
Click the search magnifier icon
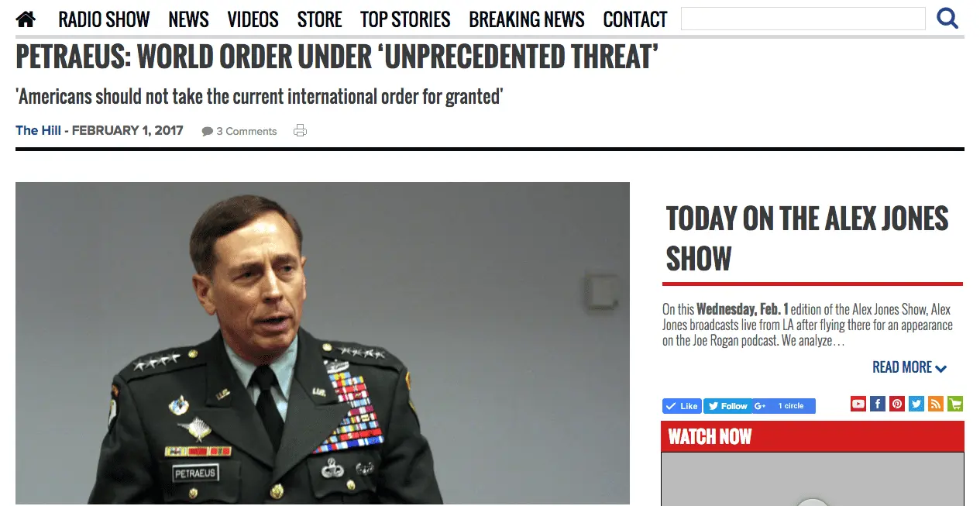click(x=947, y=18)
